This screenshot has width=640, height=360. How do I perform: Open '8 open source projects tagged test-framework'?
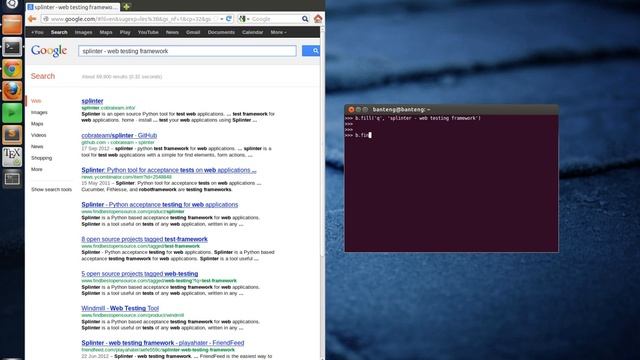tap(144, 239)
